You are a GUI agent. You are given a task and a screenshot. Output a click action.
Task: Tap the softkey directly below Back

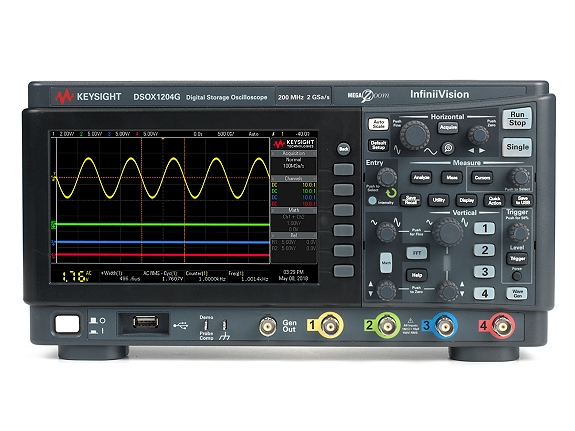coord(344,169)
